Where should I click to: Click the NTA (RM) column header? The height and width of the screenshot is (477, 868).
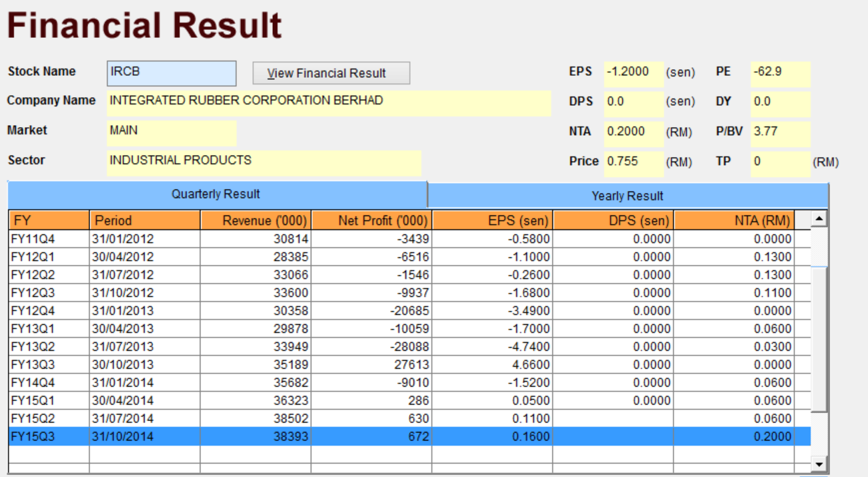[x=734, y=220]
